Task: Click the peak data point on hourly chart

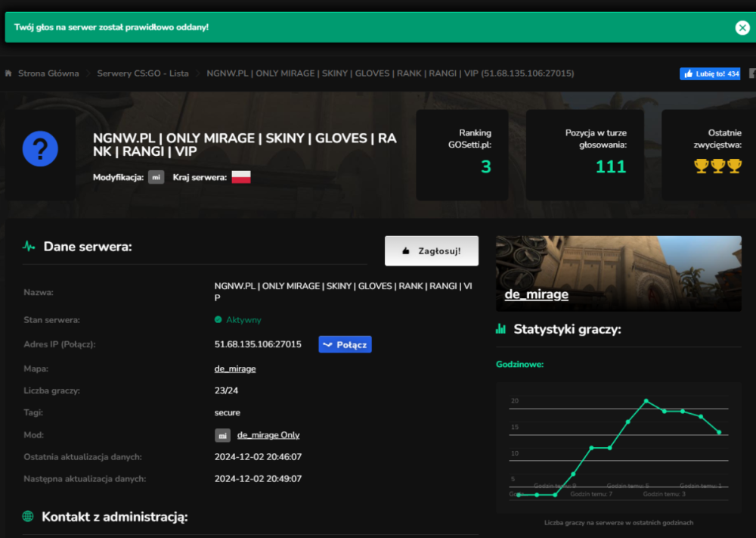Action: click(646, 401)
